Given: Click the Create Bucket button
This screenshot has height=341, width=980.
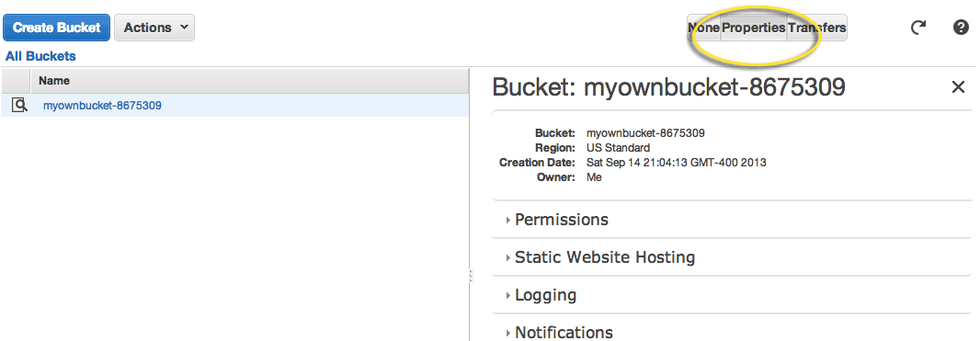Looking at the screenshot, I should pos(57,28).
